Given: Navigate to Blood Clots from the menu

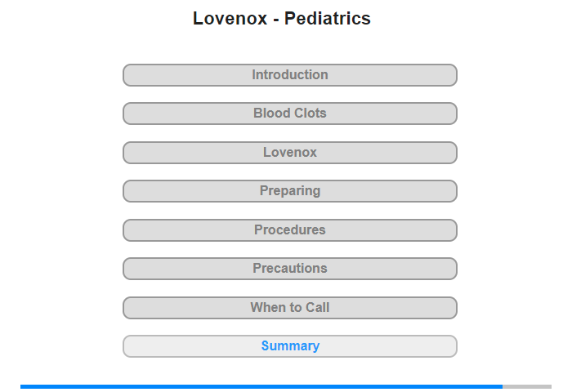Looking at the screenshot, I should (x=289, y=114).
